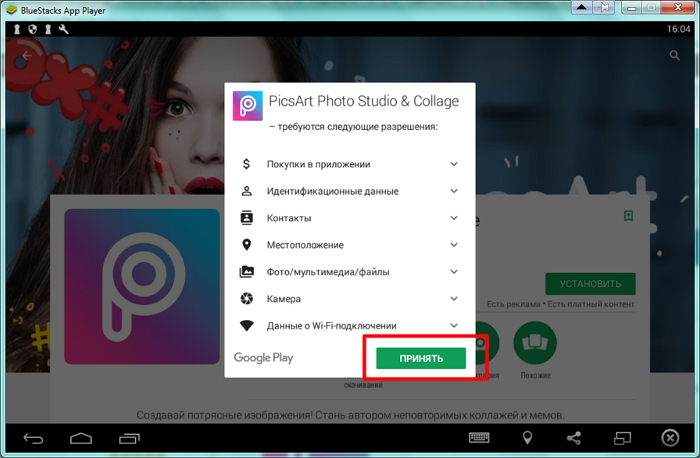This screenshot has height=458, width=700.
Task: Click the BlueStacks share icon
Action: (574, 438)
